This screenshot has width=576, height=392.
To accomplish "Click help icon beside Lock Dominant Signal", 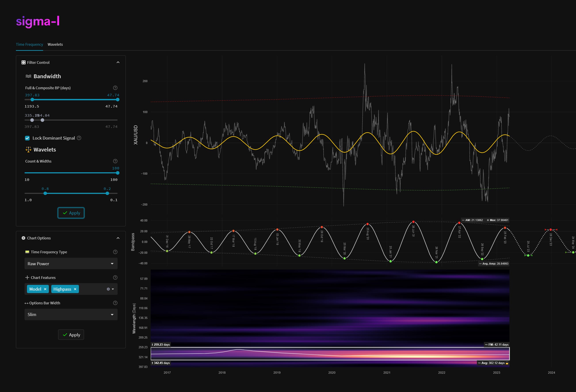I will click(x=79, y=138).
